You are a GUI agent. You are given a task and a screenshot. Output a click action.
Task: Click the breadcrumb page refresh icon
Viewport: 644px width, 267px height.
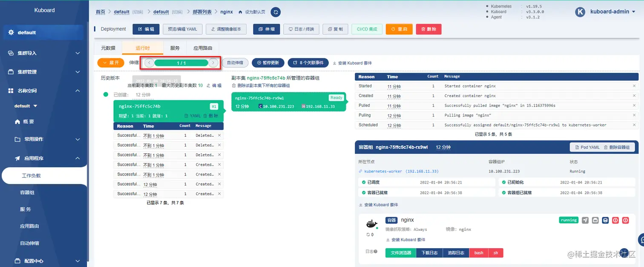point(276,12)
